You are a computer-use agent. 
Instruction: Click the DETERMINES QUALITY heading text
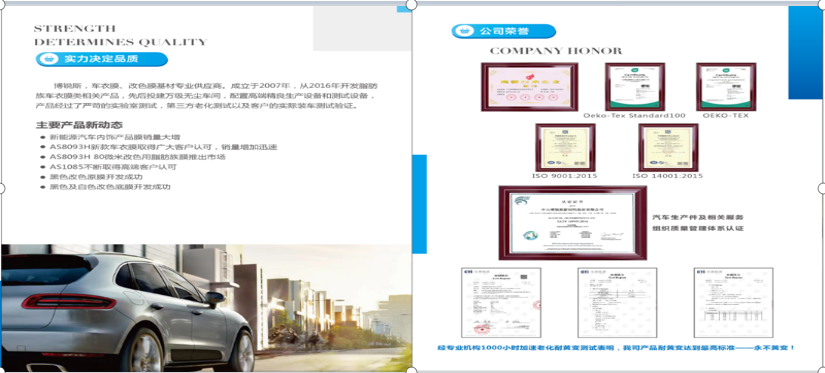click(x=120, y=42)
